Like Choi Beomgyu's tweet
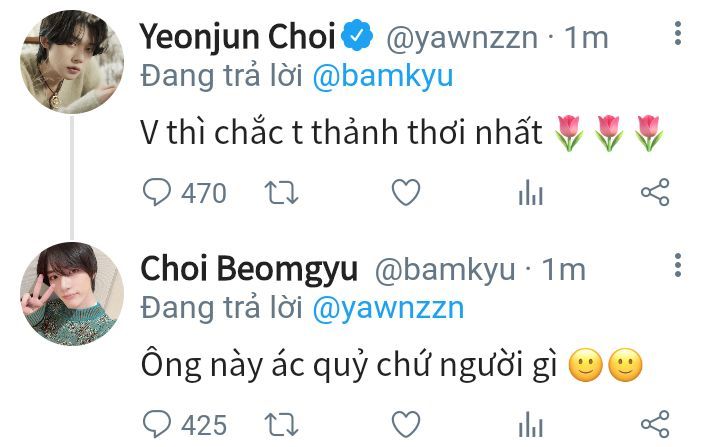 [x=406, y=424]
